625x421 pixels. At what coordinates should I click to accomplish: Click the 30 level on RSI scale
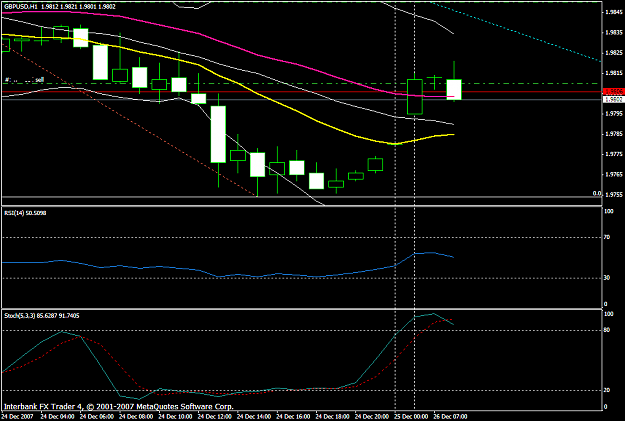coord(607,278)
